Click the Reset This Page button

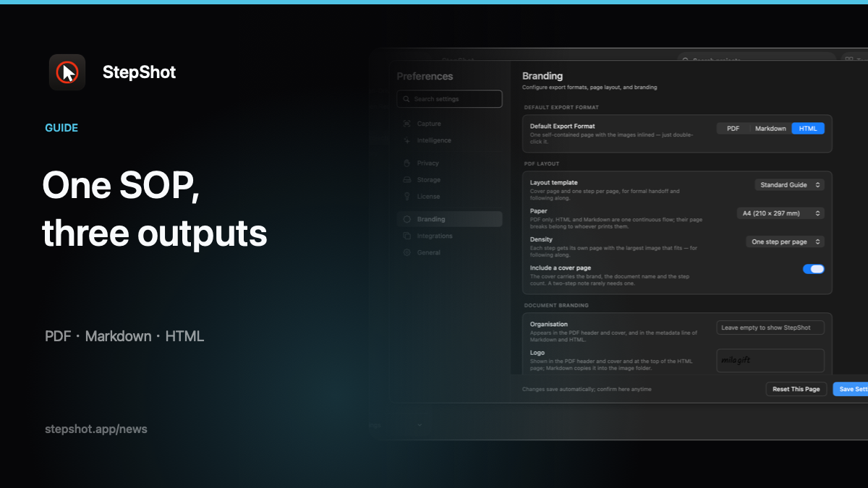point(796,389)
